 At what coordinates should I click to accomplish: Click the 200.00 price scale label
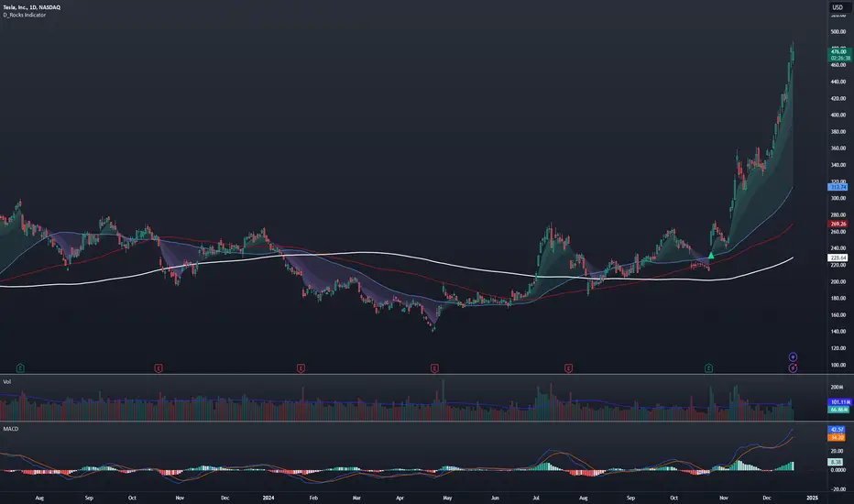click(838, 281)
